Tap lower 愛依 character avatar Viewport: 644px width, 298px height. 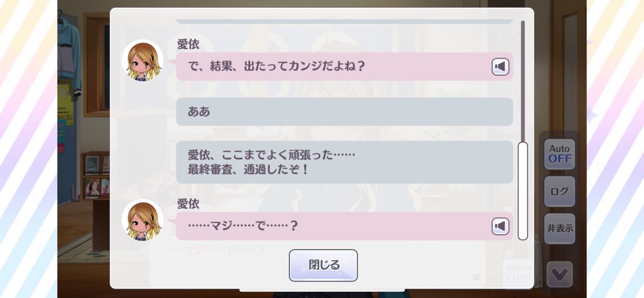[142, 220]
